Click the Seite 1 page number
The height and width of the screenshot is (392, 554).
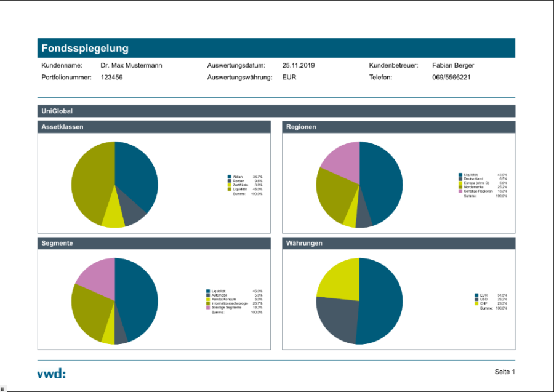coord(504,372)
